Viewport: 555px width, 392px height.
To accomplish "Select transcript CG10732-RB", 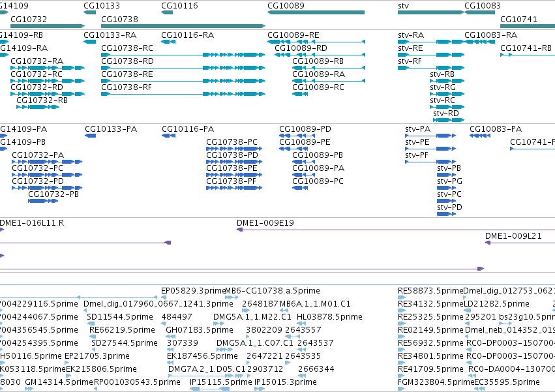I will click(38, 107).
